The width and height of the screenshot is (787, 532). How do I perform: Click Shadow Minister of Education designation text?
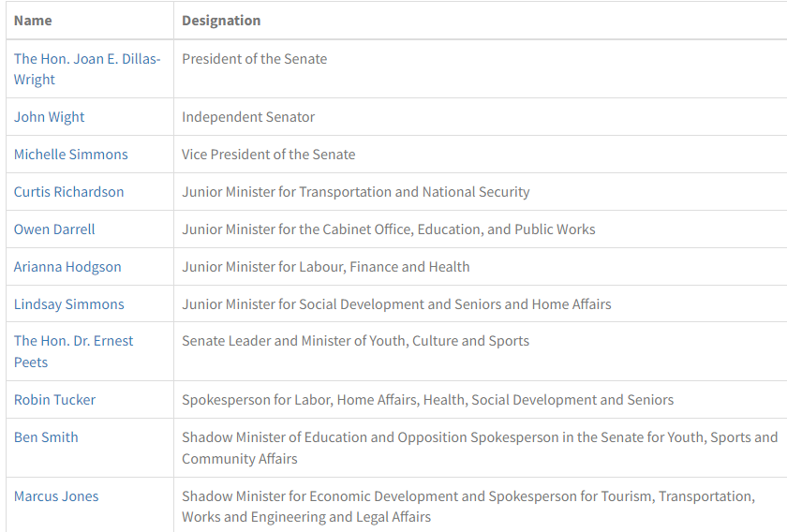click(x=479, y=437)
